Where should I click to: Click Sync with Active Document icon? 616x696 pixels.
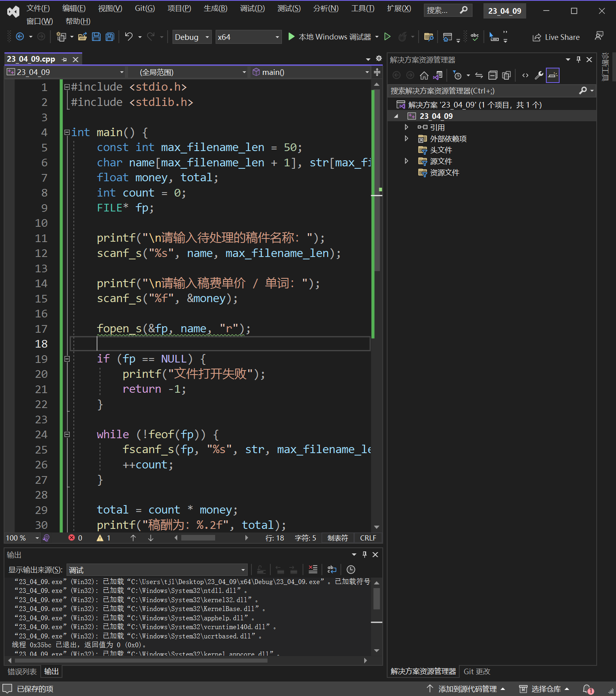pyautogui.click(x=479, y=75)
